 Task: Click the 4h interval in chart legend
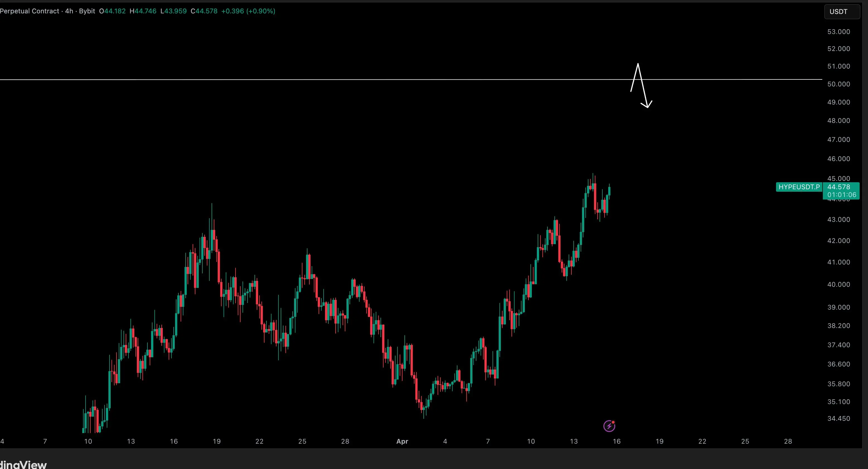(69, 11)
